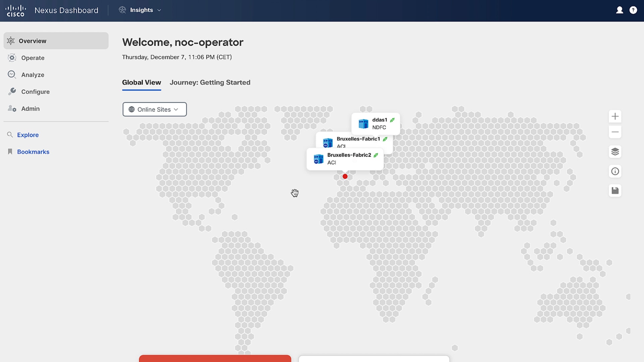Click the help question mark icon
This screenshot has height=362, width=644.
pos(633,10)
